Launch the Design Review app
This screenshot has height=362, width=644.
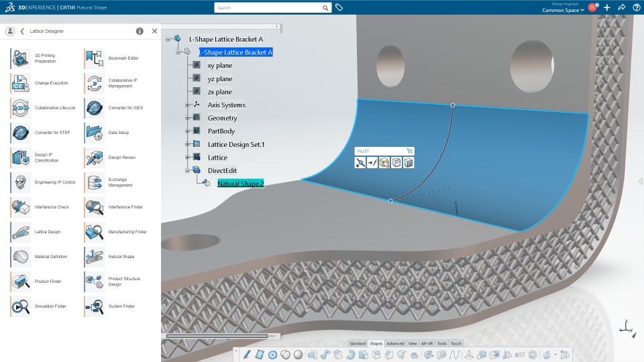(95, 158)
